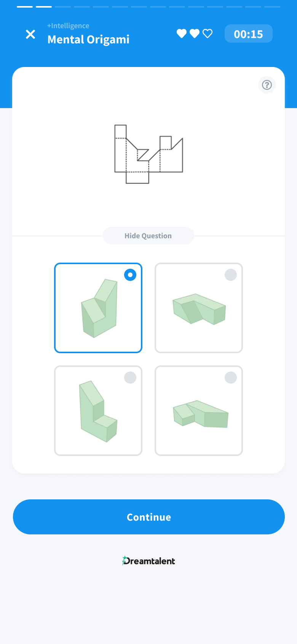Close the Mental Origami quiz
The image size is (297, 644).
click(x=30, y=34)
